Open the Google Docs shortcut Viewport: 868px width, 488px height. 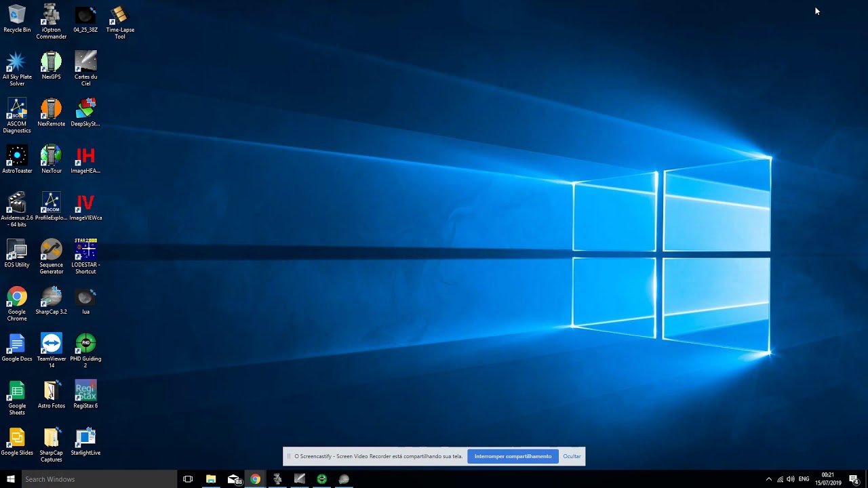(x=17, y=347)
